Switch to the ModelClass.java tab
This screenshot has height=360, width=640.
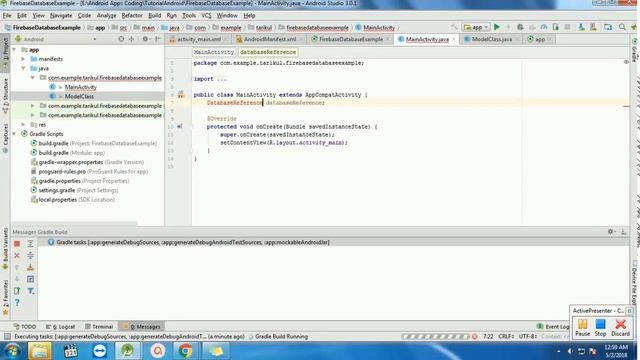pos(491,39)
